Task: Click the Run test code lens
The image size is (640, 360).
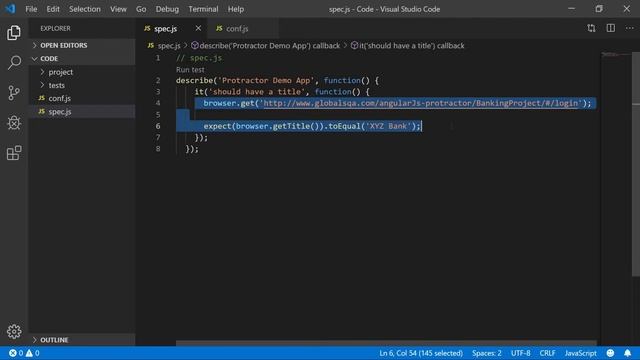Action: point(190,70)
